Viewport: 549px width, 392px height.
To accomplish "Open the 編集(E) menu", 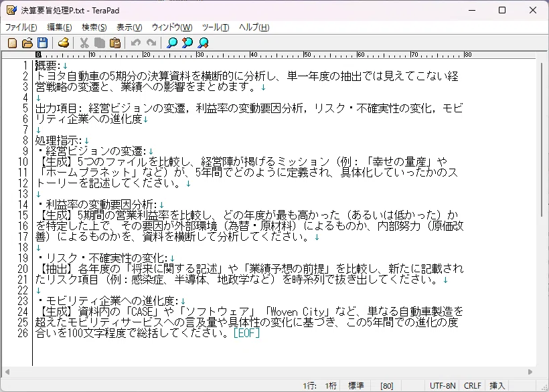I will click(x=59, y=27).
